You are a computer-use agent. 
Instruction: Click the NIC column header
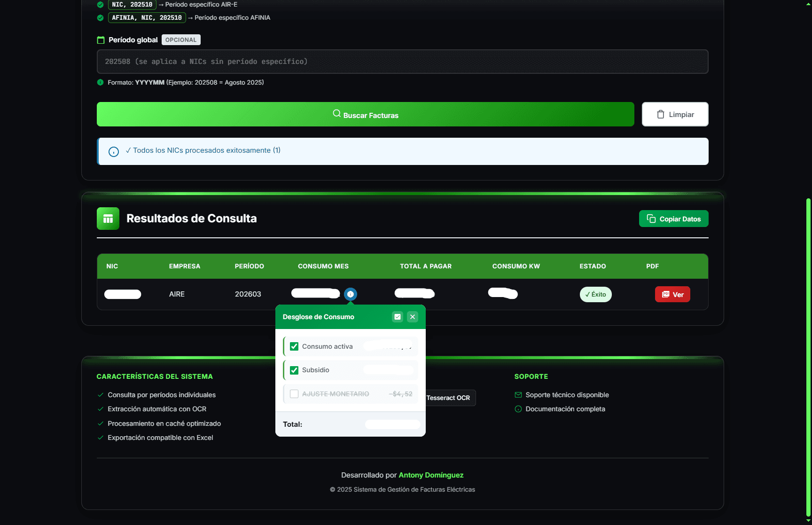click(112, 266)
